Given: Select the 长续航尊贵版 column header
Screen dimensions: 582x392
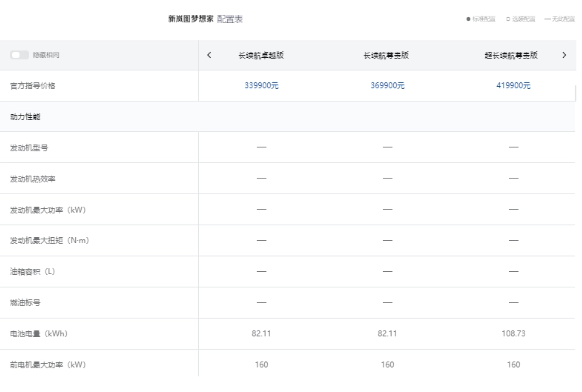Looking at the screenshot, I should click(386, 55).
